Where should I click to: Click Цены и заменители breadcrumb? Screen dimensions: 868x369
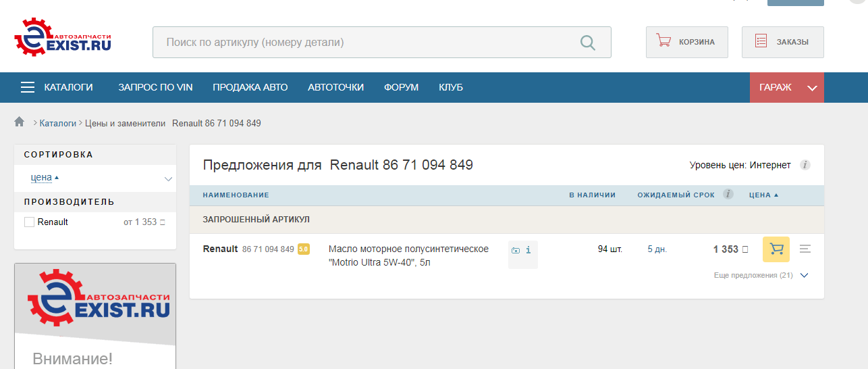click(x=125, y=123)
